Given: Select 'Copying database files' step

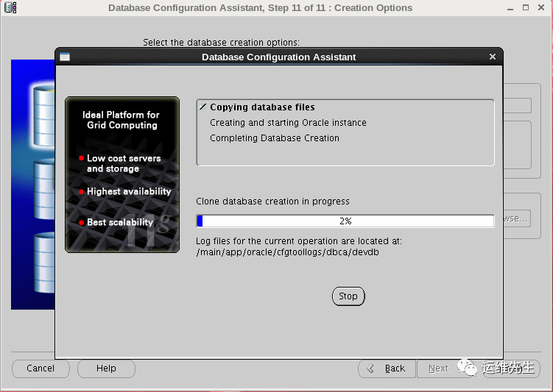Looking at the screenshot, I should tap(262, 107).
